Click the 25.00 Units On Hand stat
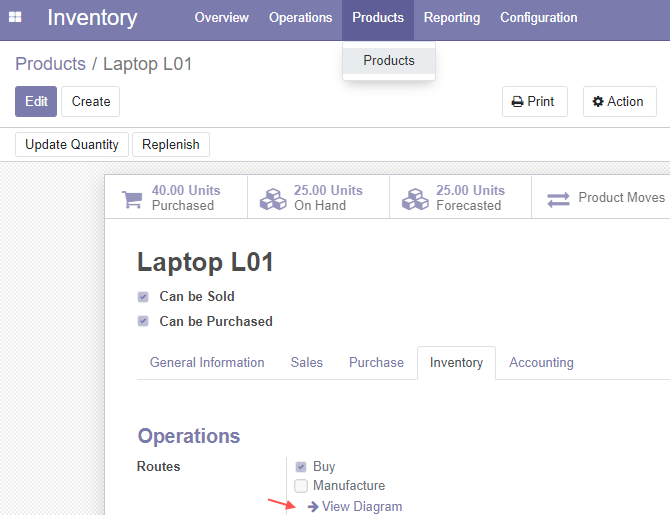Image resolution: width=670 pixels, height=515 pixels. (318, 197)
